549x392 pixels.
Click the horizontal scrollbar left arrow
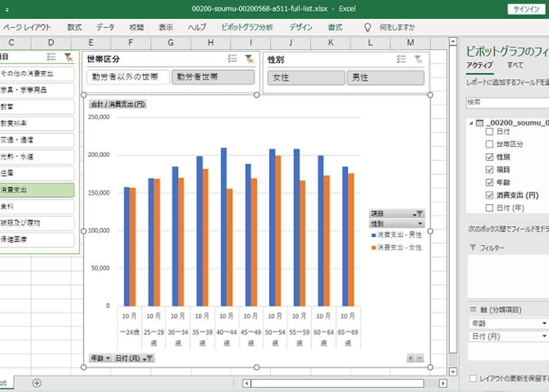[x=247, y=383]
